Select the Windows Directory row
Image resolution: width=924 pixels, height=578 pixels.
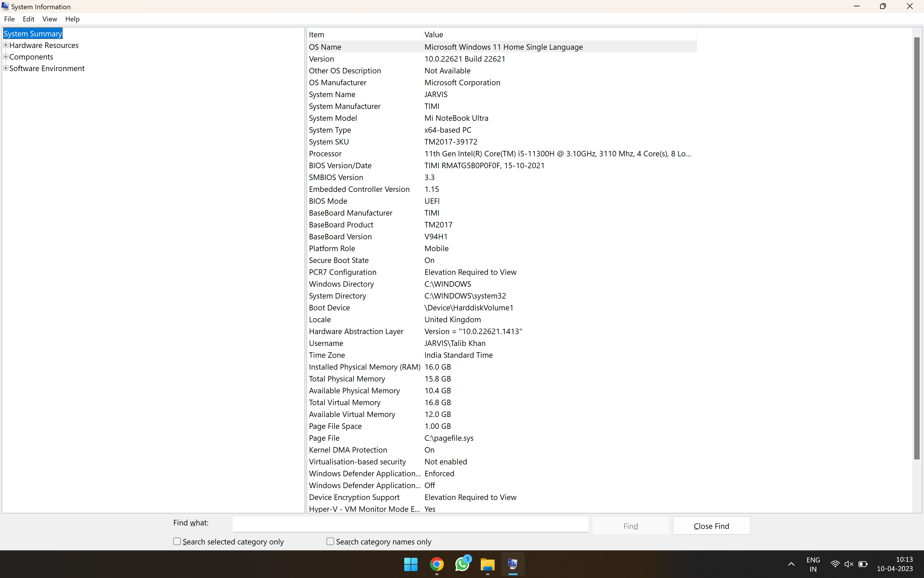tap(502, 284)
